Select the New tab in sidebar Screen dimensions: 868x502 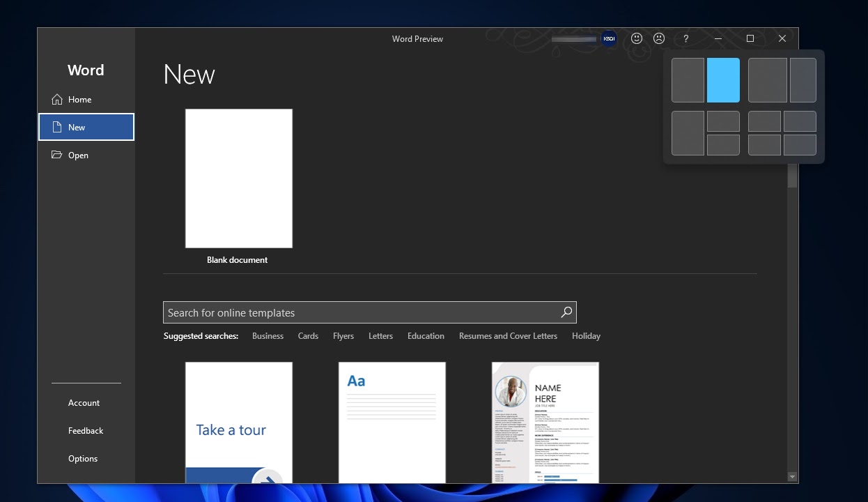coord(86,128)
